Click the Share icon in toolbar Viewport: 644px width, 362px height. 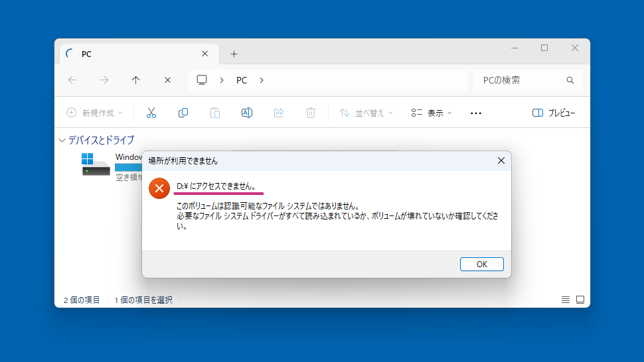pos(279,113)
